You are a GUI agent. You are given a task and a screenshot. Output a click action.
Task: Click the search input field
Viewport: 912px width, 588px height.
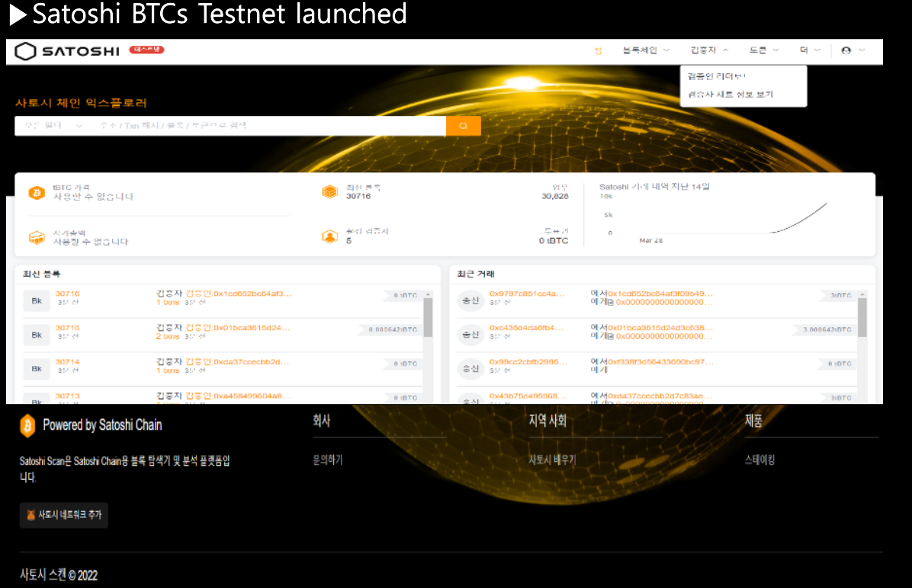pyautogui.click(x=267, y=126)
